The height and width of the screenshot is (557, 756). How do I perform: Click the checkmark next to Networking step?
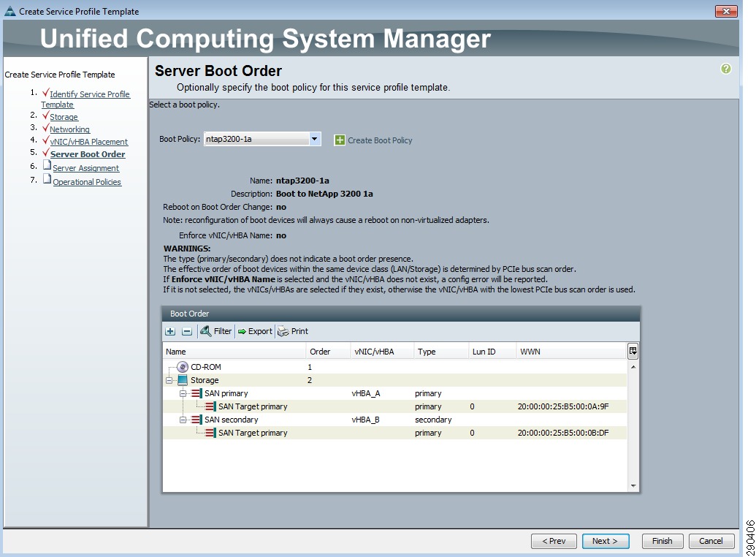(45, 128)
